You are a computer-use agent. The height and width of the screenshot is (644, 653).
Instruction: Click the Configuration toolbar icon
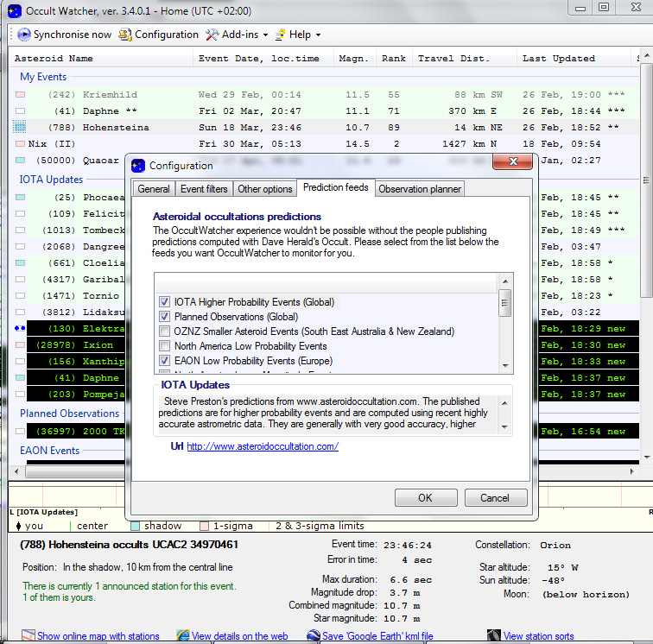click(125, 35)
